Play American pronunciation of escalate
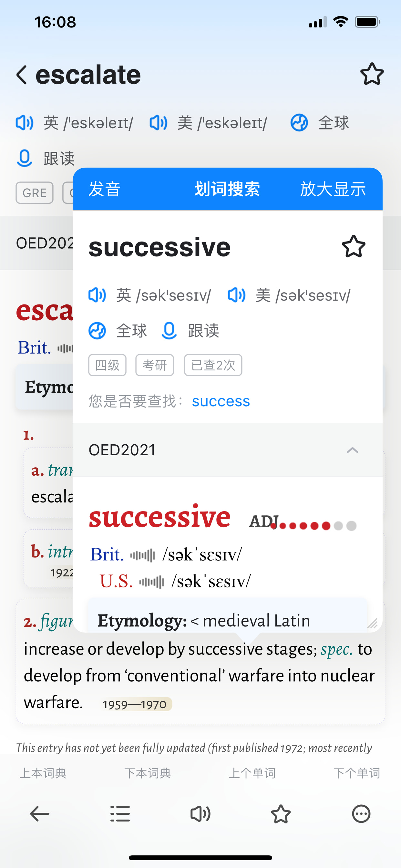 click(x=159, y=123)
